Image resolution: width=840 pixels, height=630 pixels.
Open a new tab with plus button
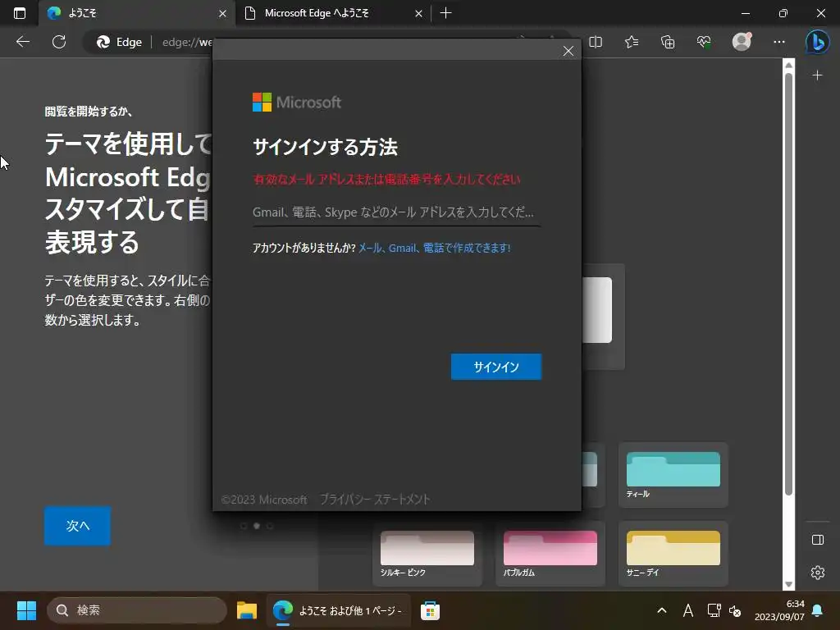click(445, 13)
